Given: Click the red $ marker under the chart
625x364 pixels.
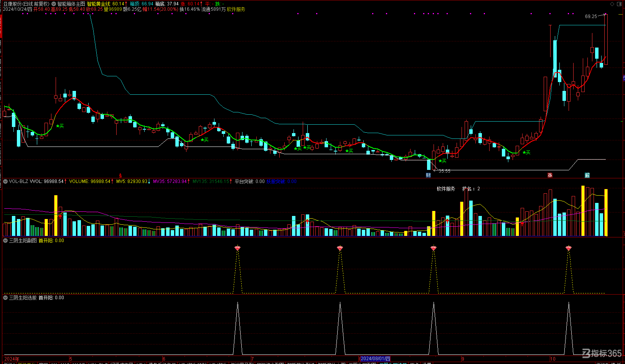Looking at the screenshot, I should pos(120,176).
